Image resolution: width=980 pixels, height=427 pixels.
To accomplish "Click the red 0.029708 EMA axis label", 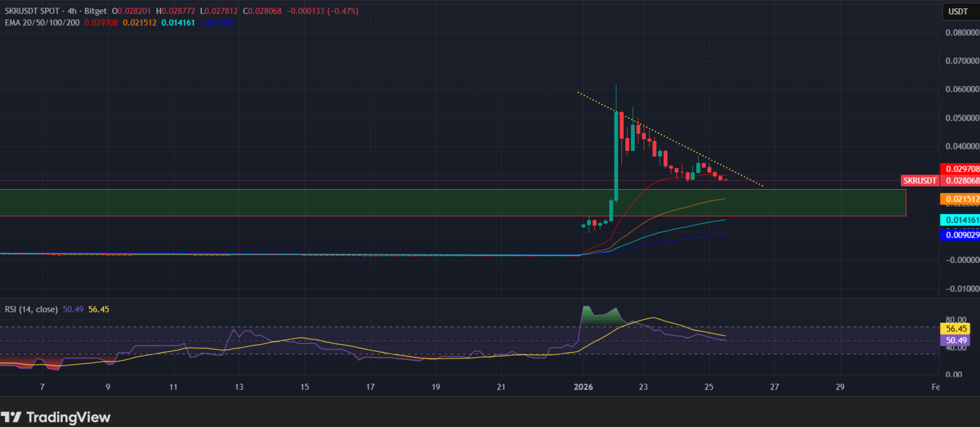I will (961, 169).
